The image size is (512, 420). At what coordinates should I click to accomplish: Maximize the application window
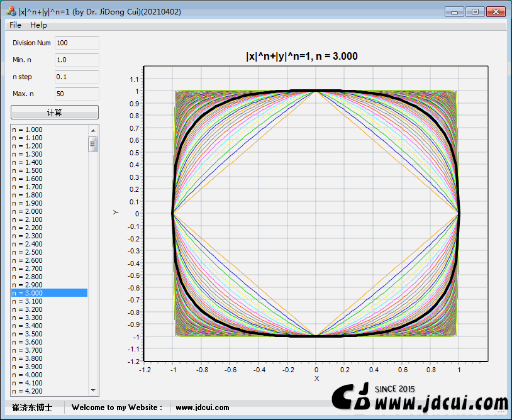click(475, 12)
